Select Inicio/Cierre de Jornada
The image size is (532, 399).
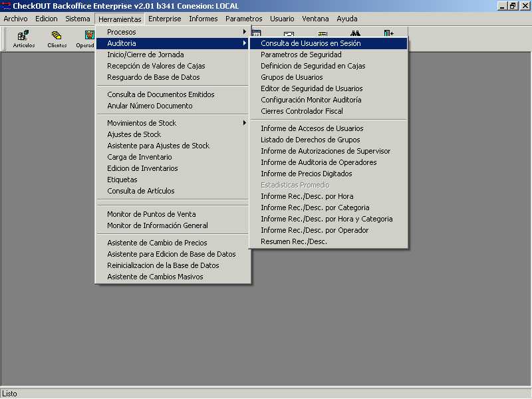click(x=173, y=55)
